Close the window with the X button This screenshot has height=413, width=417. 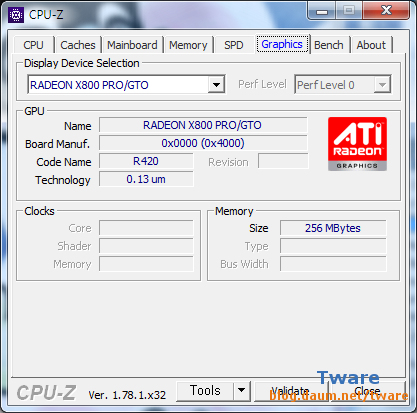coord(386,10)
